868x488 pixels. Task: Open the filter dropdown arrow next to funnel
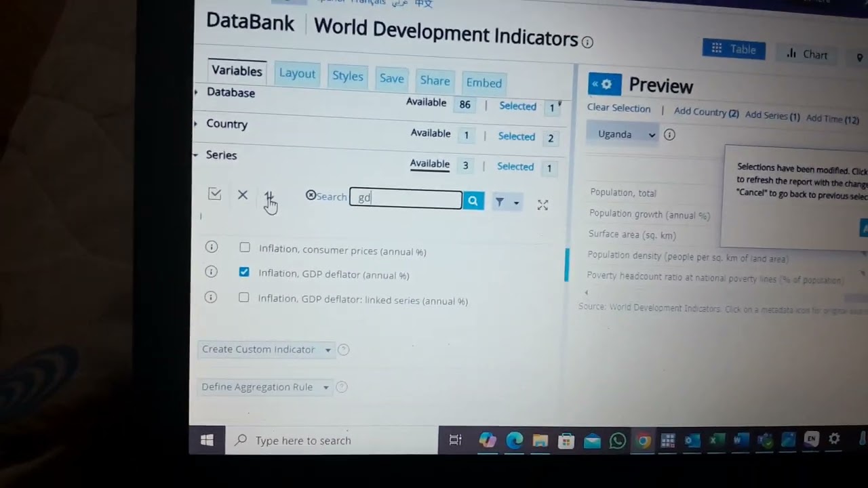[516, 203]
